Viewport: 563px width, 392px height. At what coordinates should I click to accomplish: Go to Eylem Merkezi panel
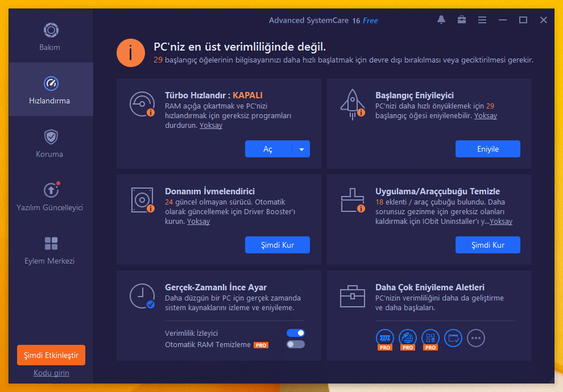pyautogui.click(x=51, y=249)
